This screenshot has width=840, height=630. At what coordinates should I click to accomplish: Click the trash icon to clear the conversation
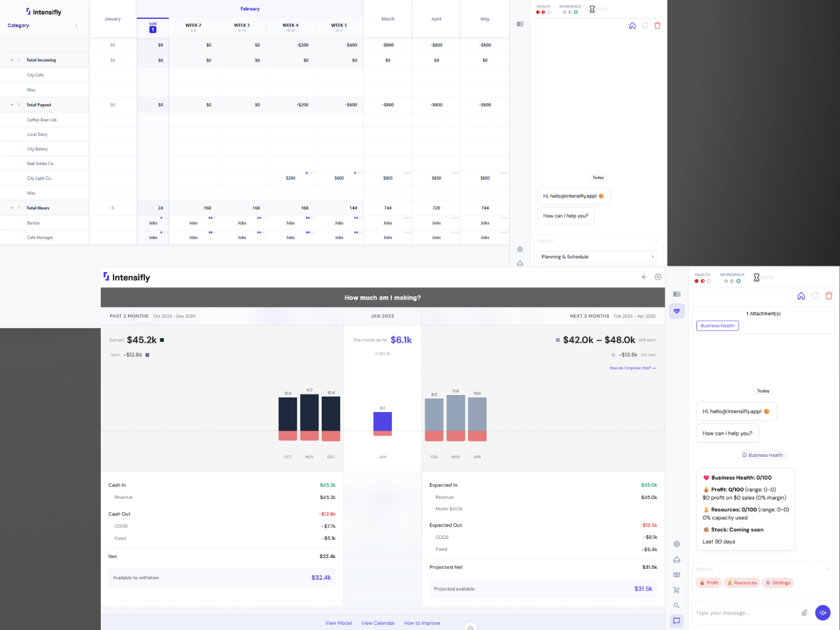829,295
